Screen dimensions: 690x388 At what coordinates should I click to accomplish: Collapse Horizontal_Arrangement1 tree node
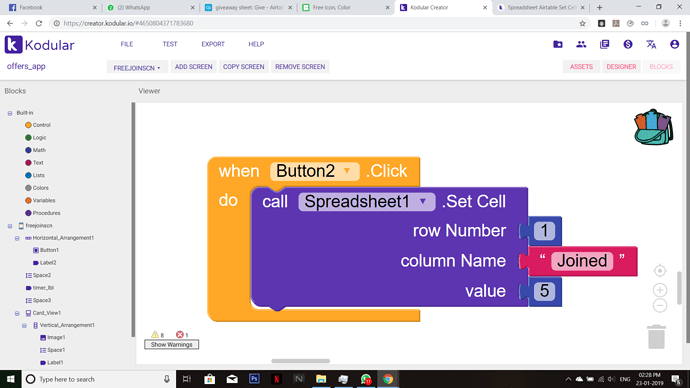pyautogui.click(x=17, y=238)
